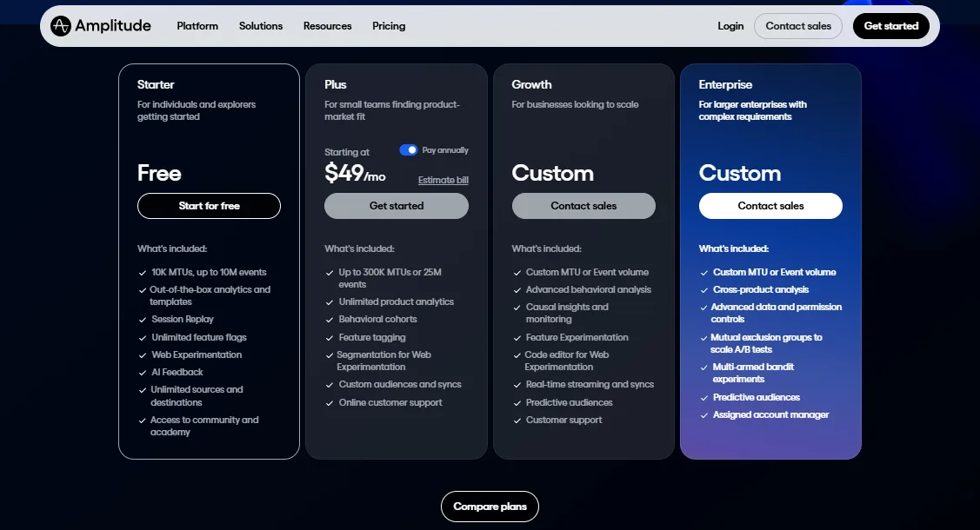Open the Solutions menu
Image resolution: width=980 pixels, height=530 pixels.
(x=261, y=25)
